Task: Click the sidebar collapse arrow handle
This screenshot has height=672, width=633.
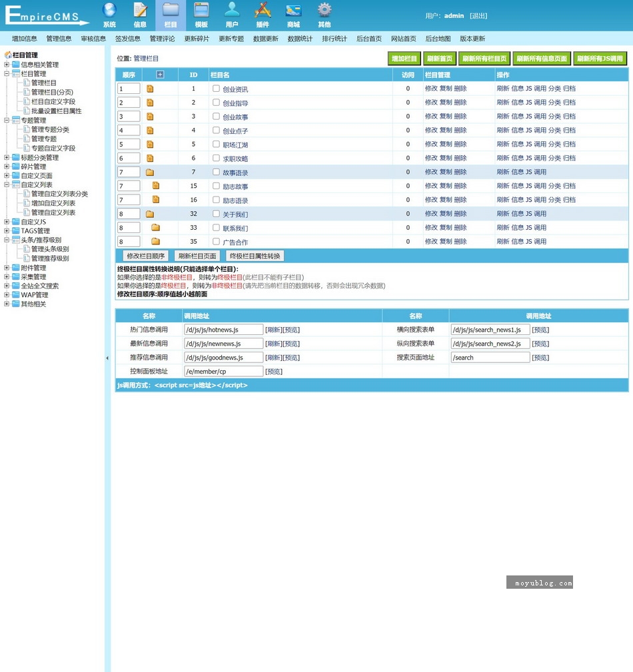Action: pyautogui.click(x=107, y=358)
